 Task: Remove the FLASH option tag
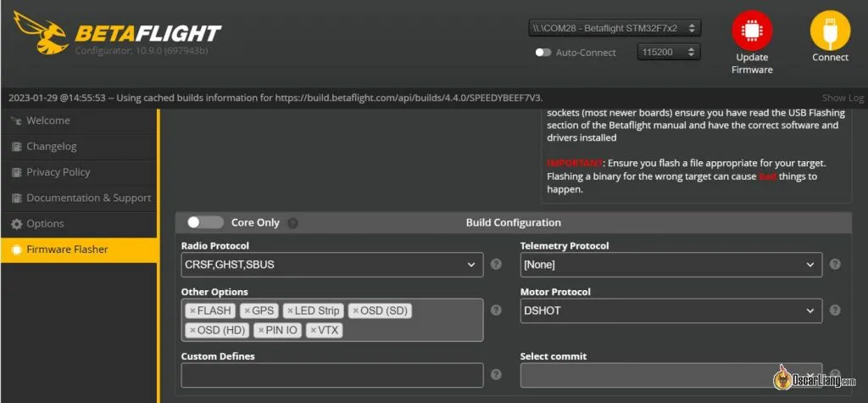pos(192,311)
